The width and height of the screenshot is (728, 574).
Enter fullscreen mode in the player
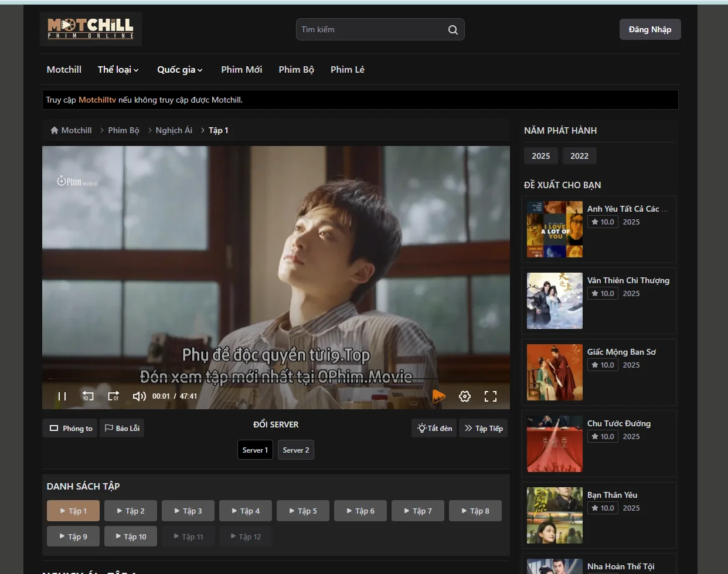point(491,396)
